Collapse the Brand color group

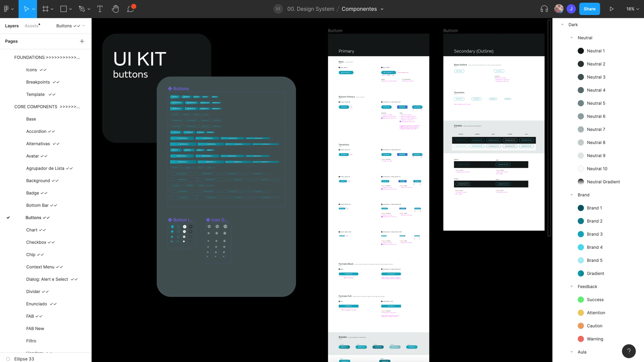coord(572,195)
